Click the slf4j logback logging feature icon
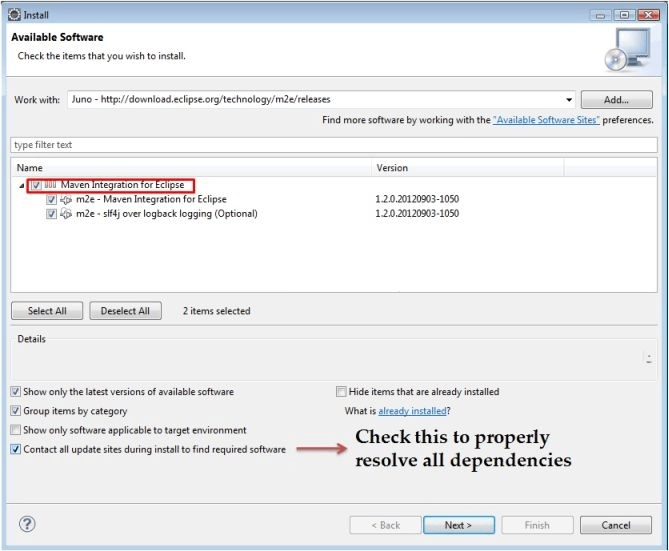Image resolution: width=669 pixels, height=551 pixels. pyautogui.click(x=66, y=213)
